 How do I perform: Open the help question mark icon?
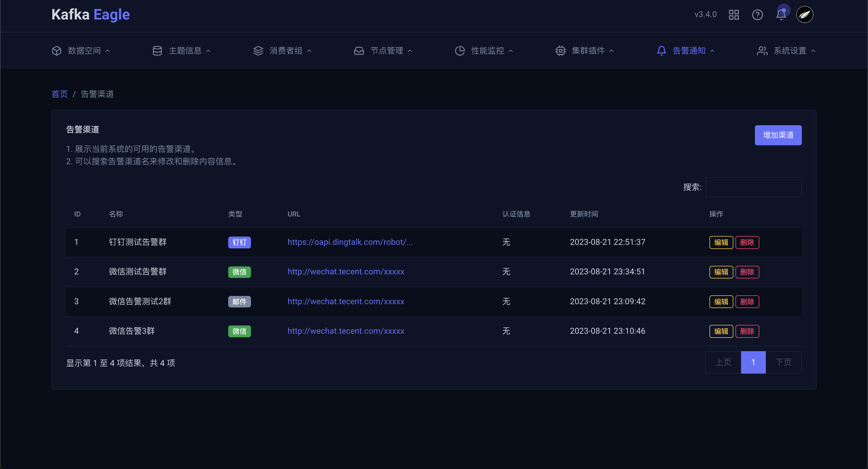[757, 15]
